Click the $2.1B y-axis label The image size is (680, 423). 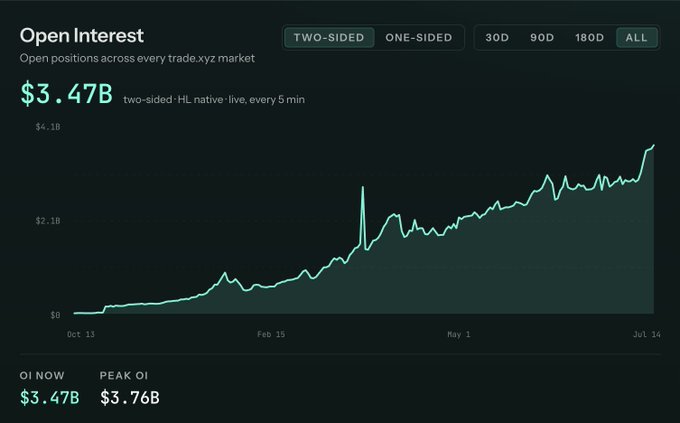coord(48,221)
